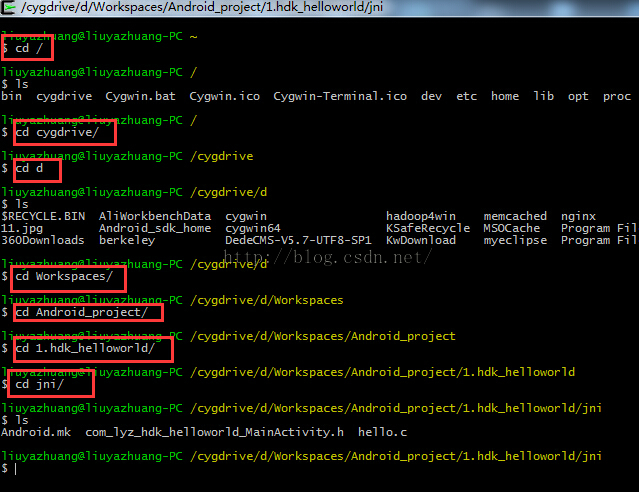
Task: Click the Cygwin terminal icon in title bar
Action: tap(7, 7)
